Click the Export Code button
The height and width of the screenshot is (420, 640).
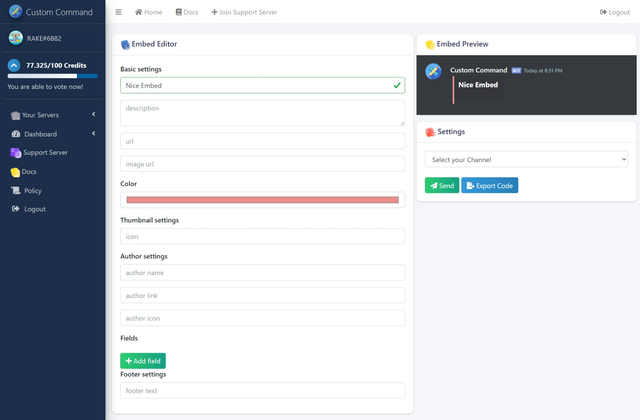pyautogui.click(x=489, y=185)
